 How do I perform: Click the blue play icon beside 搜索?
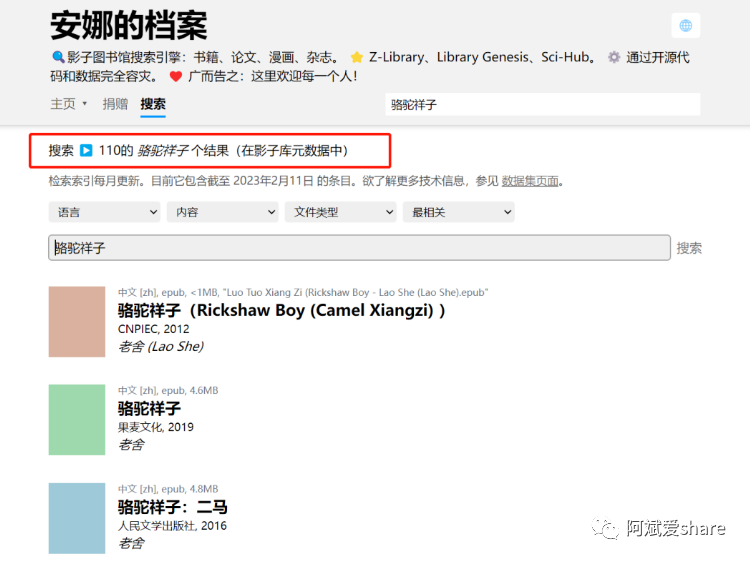(86, 151)
